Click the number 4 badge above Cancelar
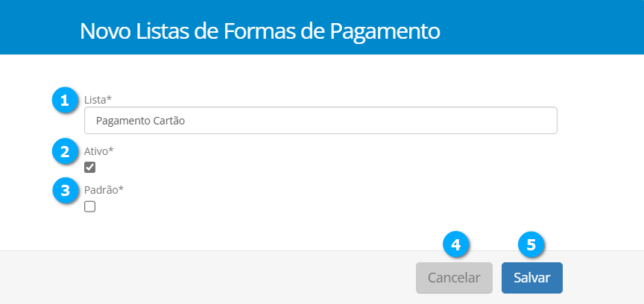 coord(456,244)
